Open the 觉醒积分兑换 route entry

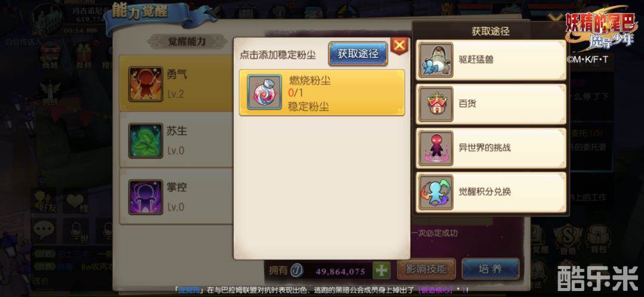click(491, 192)
